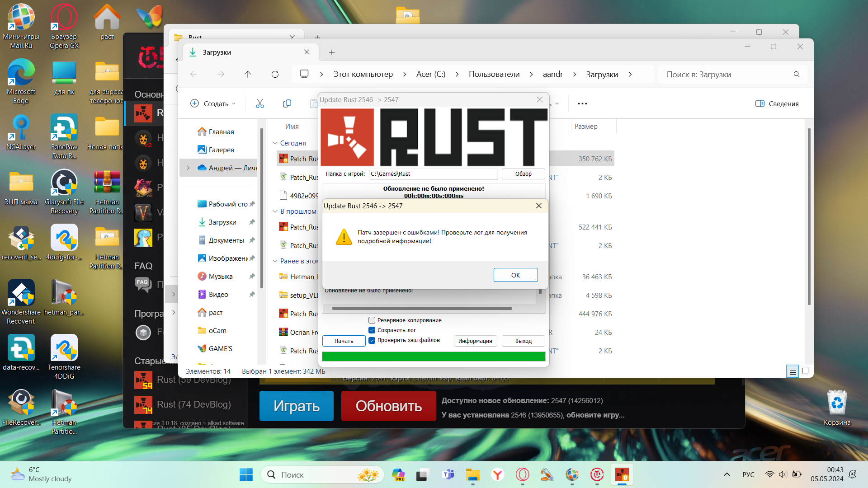Collapse the Сегодня file group
The width and height of the screenshot is (868, 488).
(x=275, y=143)
